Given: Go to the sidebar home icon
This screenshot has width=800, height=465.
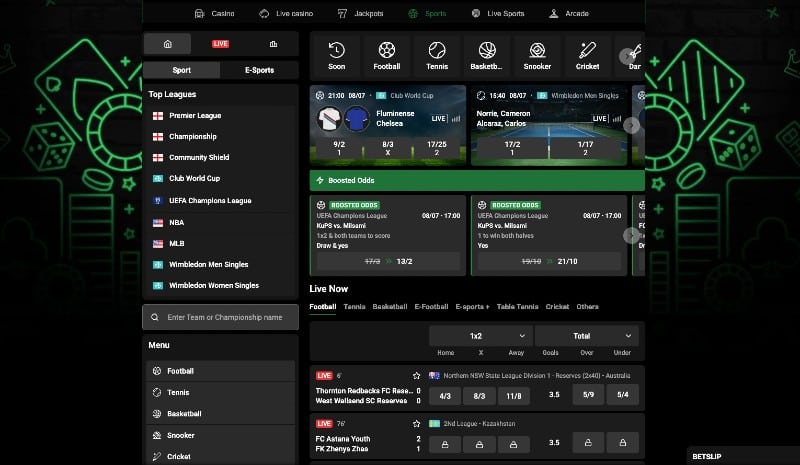Looking at the screenshot, I should coord(167,44).
